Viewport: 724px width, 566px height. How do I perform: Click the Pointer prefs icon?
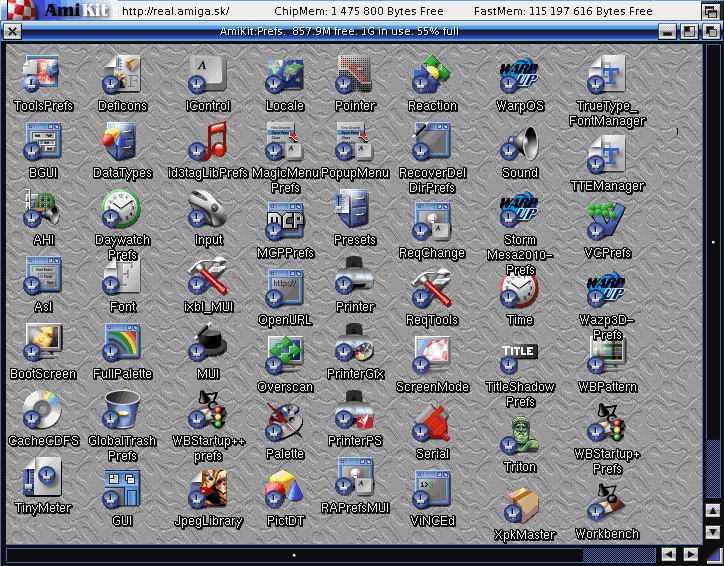tap(355, 74)
